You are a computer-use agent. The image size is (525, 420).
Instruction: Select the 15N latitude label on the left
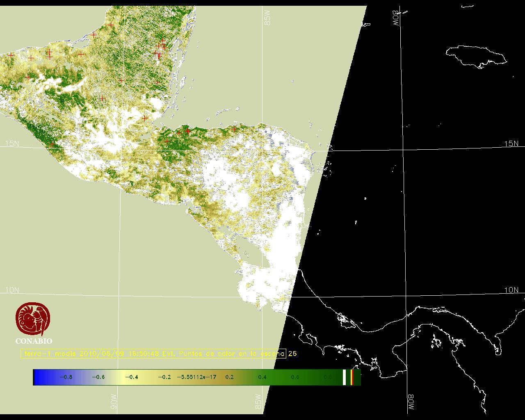12,144
